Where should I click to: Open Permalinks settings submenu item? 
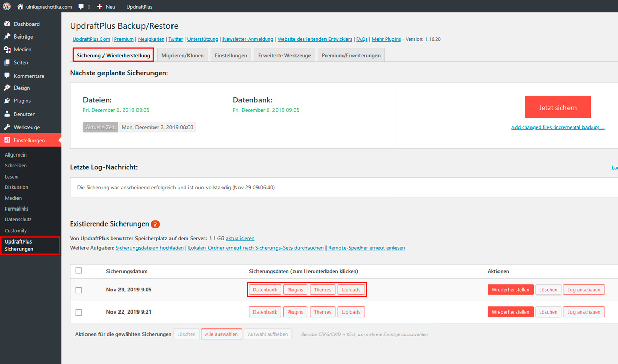coord(17,209)
